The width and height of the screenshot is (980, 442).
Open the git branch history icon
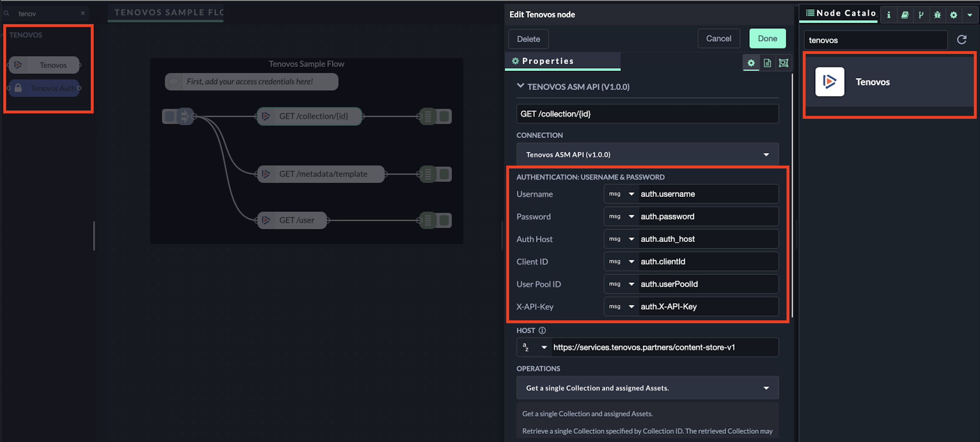(921, 14)
